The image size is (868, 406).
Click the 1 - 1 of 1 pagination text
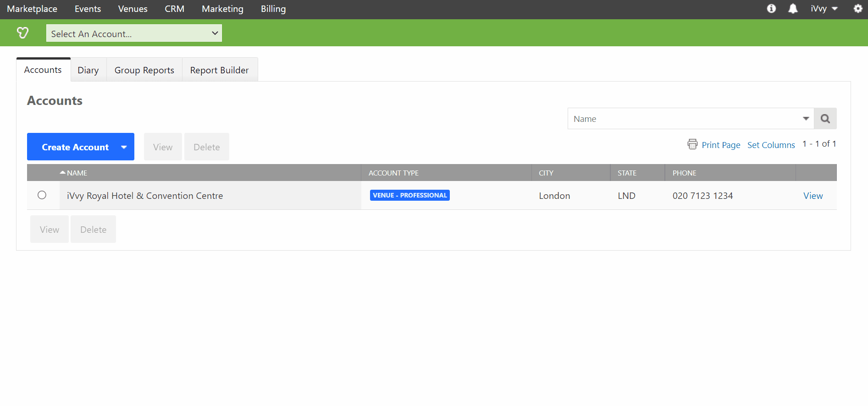(x=819, y=144)
